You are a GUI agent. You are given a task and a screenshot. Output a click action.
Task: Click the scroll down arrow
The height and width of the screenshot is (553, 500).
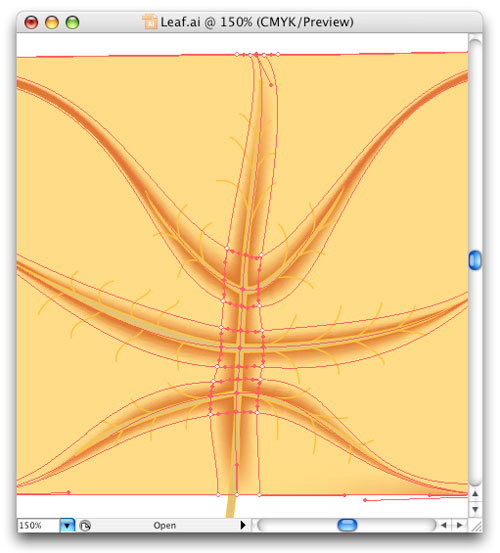[x=475, y=509]
